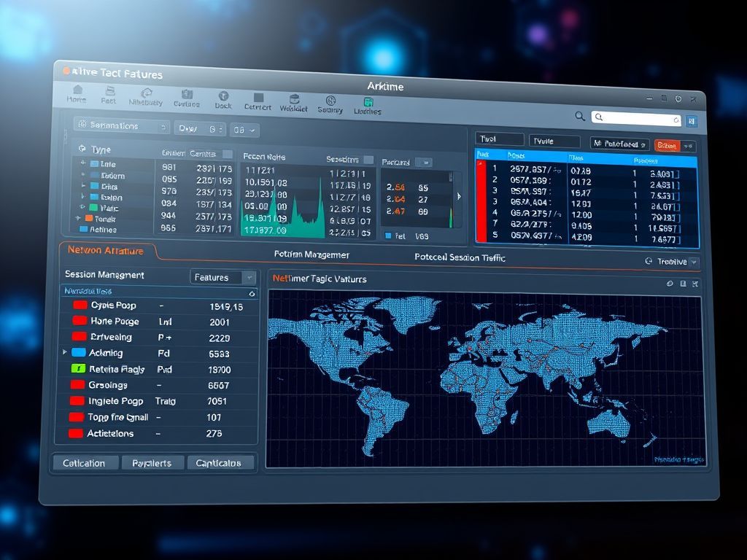Select the Home icon in the toolbar
747x560 pixels.
click(x=77, y=96)
